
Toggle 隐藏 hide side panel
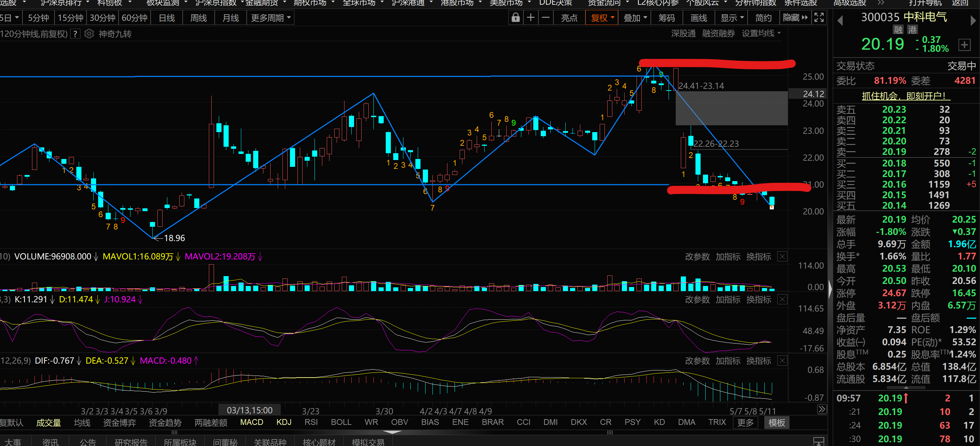pos(795,18)
